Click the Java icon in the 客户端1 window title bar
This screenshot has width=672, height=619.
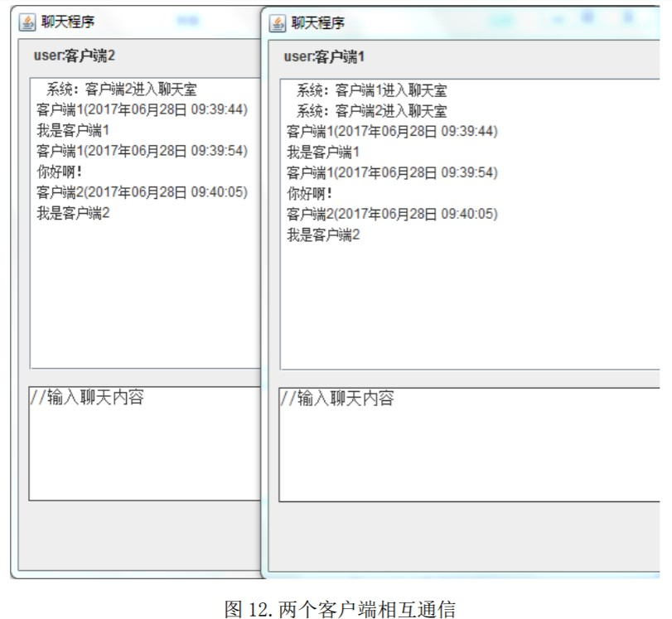[278, 23]
